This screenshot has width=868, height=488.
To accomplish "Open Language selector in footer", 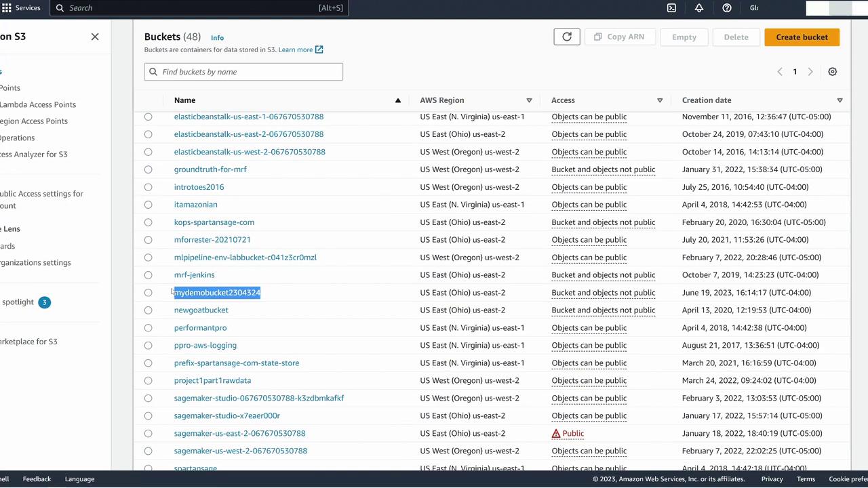I will [79, 479].
